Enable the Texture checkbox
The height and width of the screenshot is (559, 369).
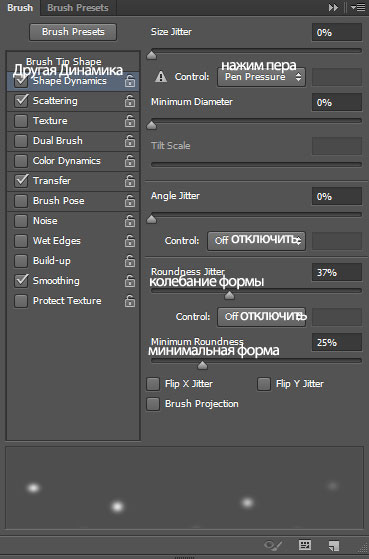(x=21, y=121)
